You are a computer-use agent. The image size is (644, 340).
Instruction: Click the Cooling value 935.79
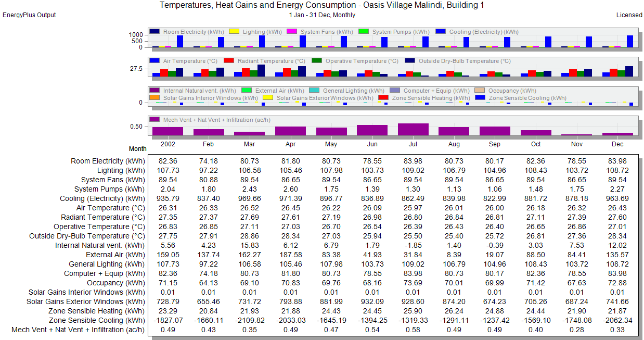[x=168, y=199]
